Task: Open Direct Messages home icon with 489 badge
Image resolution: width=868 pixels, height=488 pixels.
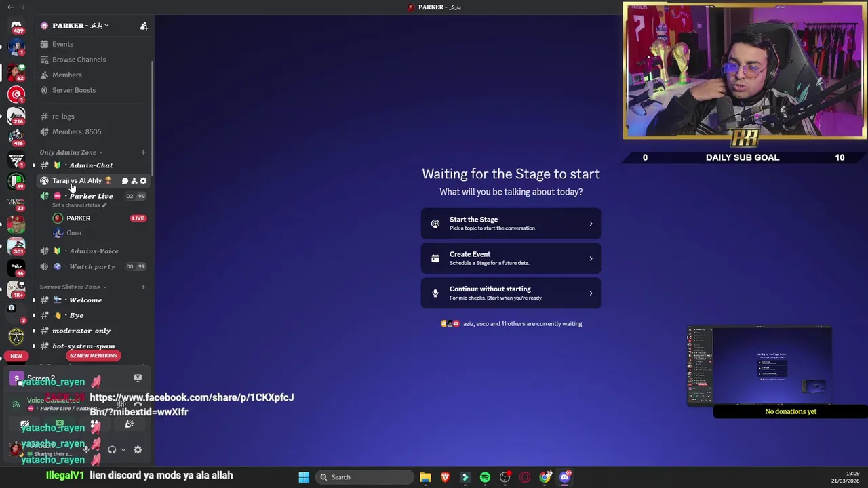Action: [x=16, y=26]
